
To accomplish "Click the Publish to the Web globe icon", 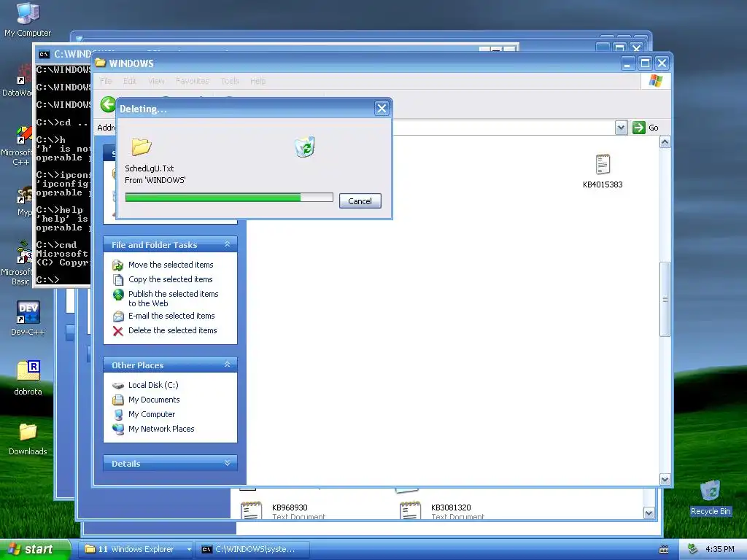I will pos(118,295).
